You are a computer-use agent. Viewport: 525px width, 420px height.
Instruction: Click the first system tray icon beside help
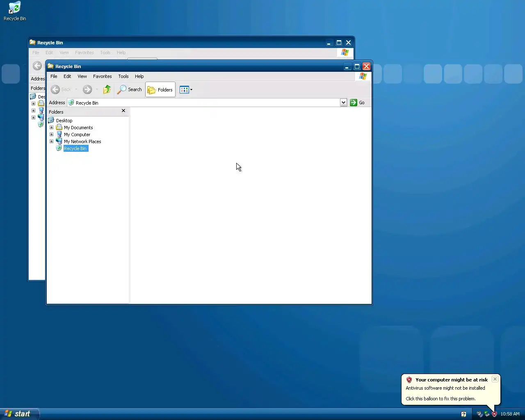[479, 414]
